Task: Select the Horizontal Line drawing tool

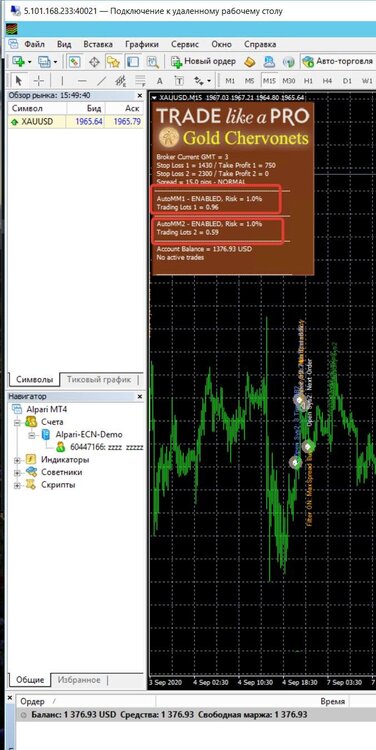Action: pos(82,80)
